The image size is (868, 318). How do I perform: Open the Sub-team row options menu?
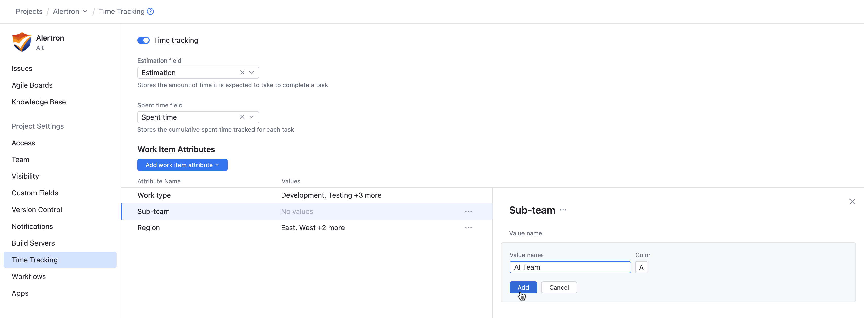(x=468, y=211)
